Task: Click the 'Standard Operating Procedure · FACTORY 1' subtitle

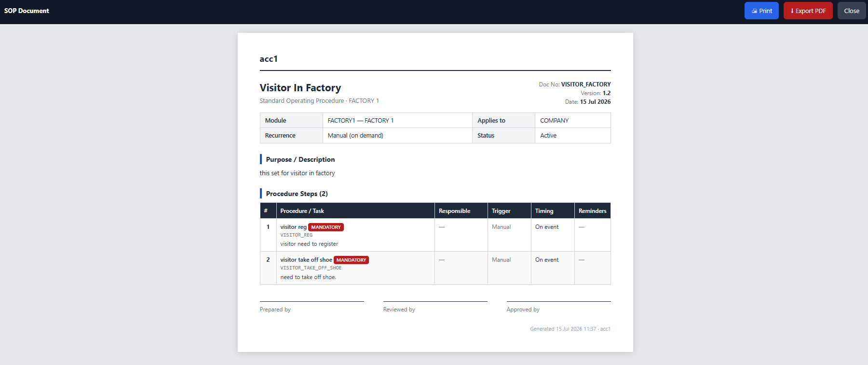Action: point(319,101)
